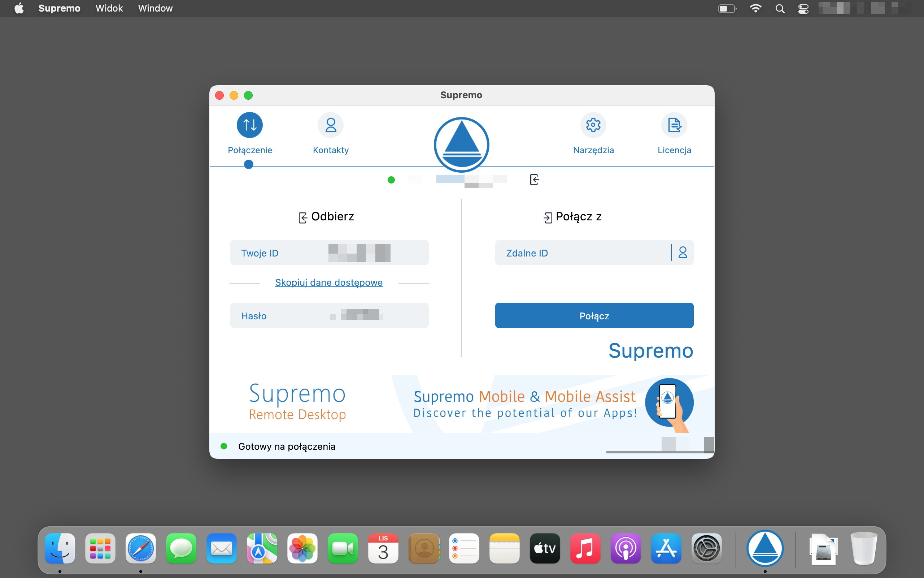
Task: Minimize the Supremo window
Action: (234, 95)
